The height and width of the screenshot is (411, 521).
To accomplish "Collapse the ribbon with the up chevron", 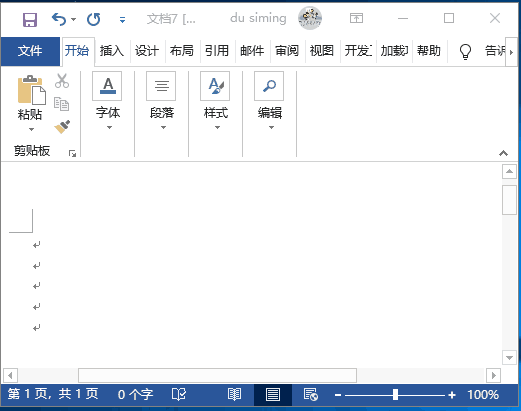I will [503, 153].
